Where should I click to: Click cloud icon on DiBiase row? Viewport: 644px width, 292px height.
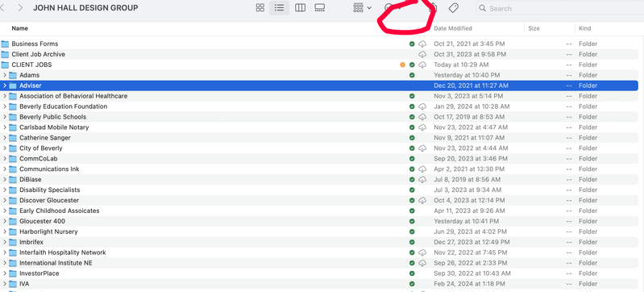(x=422, y=180)
